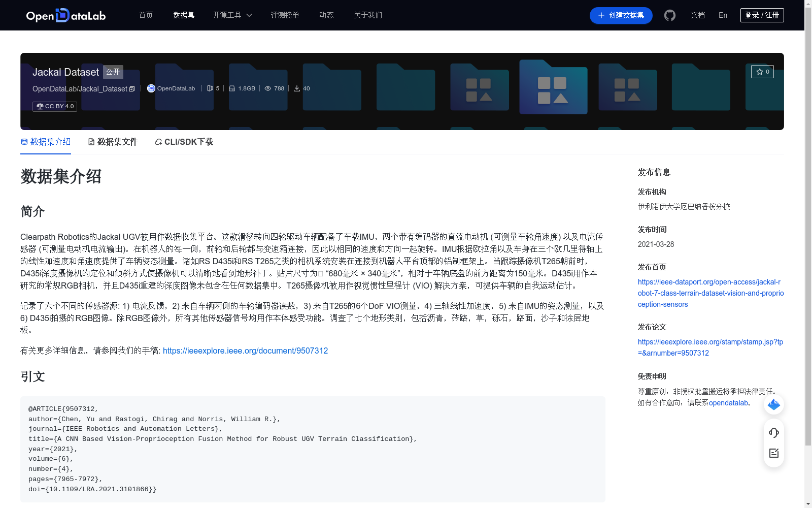
Task: Switch to the CLI/SDK下载 tab
Action: [x=184, y=142]
